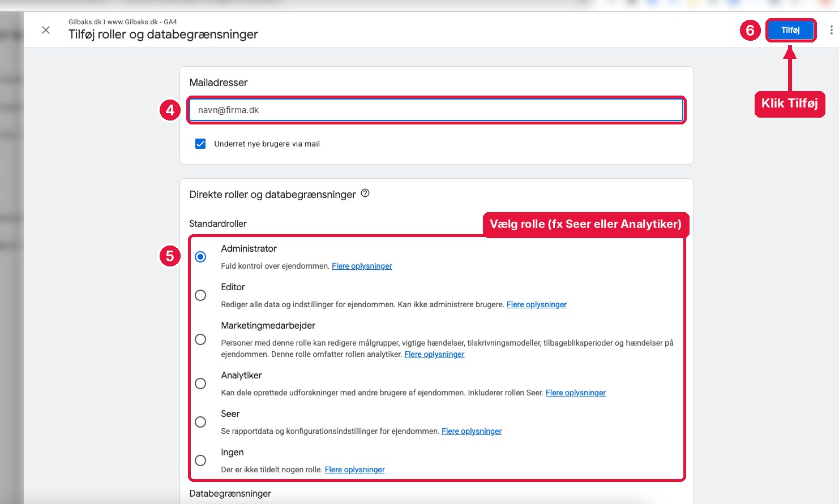839x504 pixels.
Task: Click the Databegrænsninger heading
Action: (230, 493)
